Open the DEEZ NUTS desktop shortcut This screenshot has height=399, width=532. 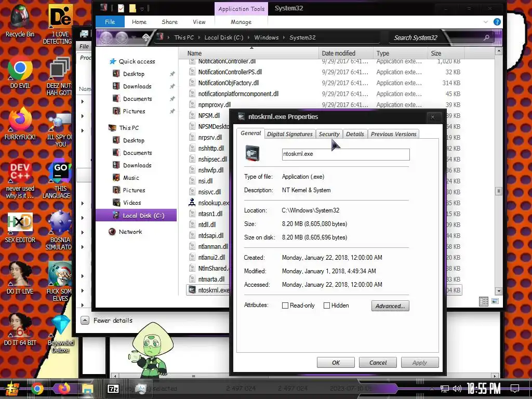59,76
